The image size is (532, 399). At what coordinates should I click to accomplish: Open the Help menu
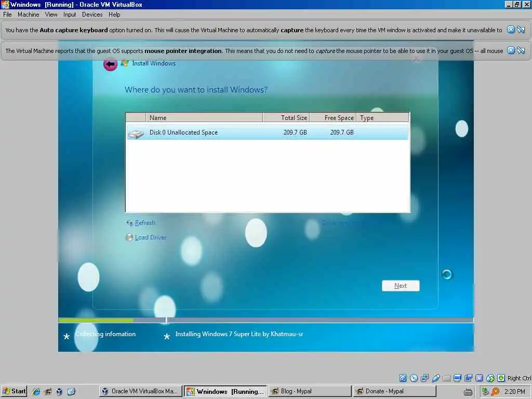click(x=114, y=15)
